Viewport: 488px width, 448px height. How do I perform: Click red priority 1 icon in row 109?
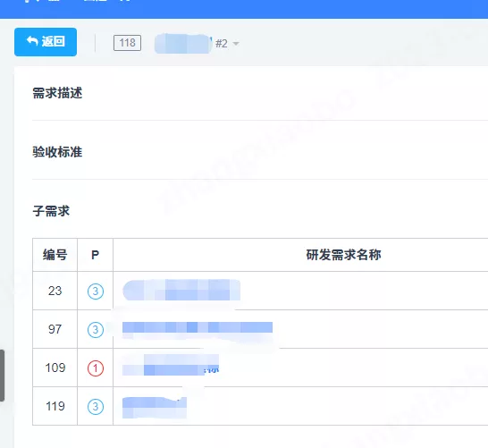(96, 368)
